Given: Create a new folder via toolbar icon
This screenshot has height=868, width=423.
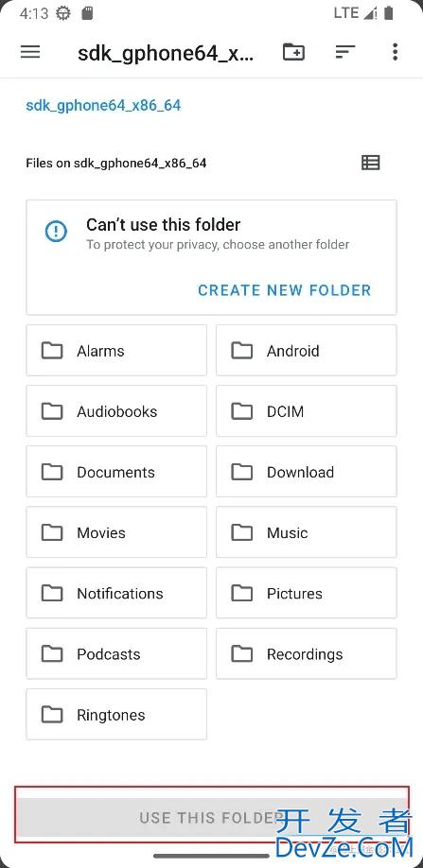Looking at the screenshot, I should pyautogui.click(x=293, y=52).
